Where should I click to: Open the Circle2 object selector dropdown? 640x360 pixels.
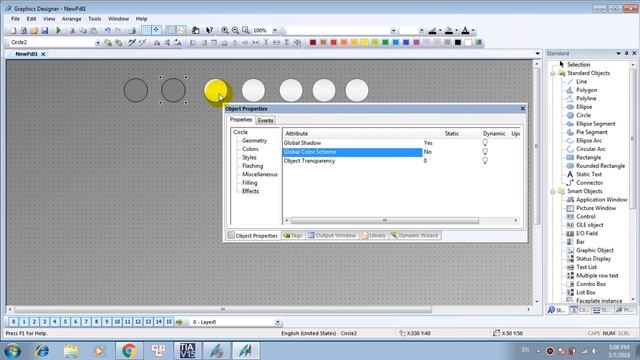[x=98, y=42]
